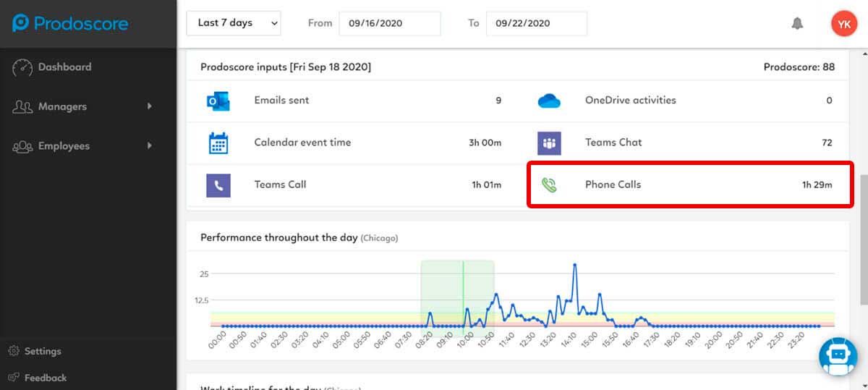Open the Feedback link in sidebar
This screenshot has width=868, height=390.
point(46,378)
